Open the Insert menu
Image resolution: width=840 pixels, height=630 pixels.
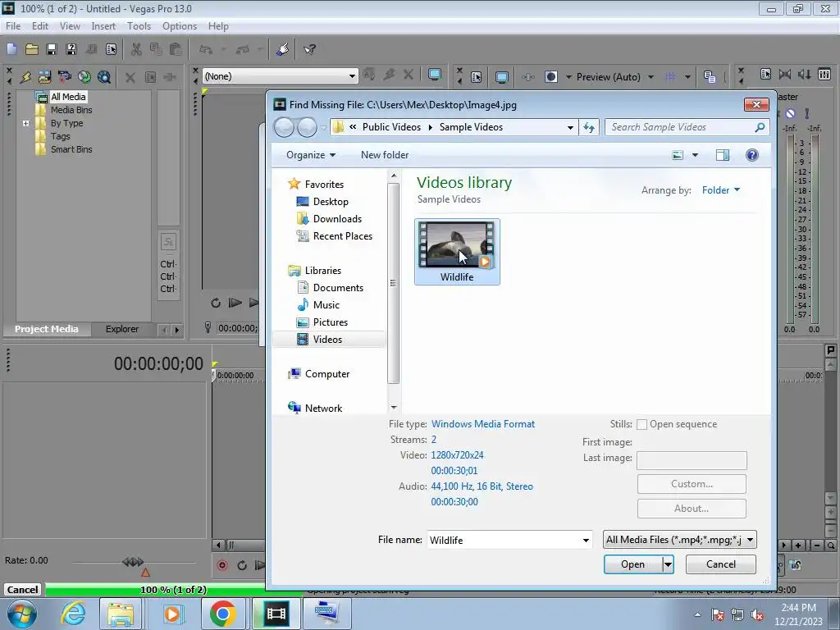[x=103, y=26]
